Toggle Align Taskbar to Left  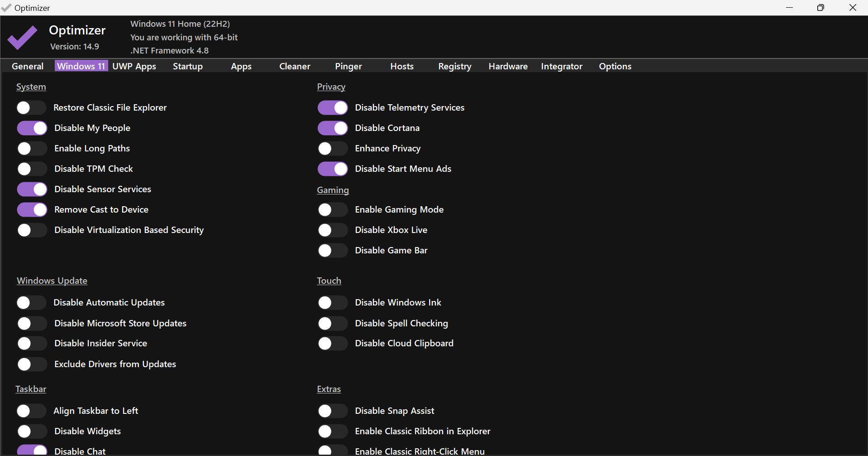click(31, 411)
